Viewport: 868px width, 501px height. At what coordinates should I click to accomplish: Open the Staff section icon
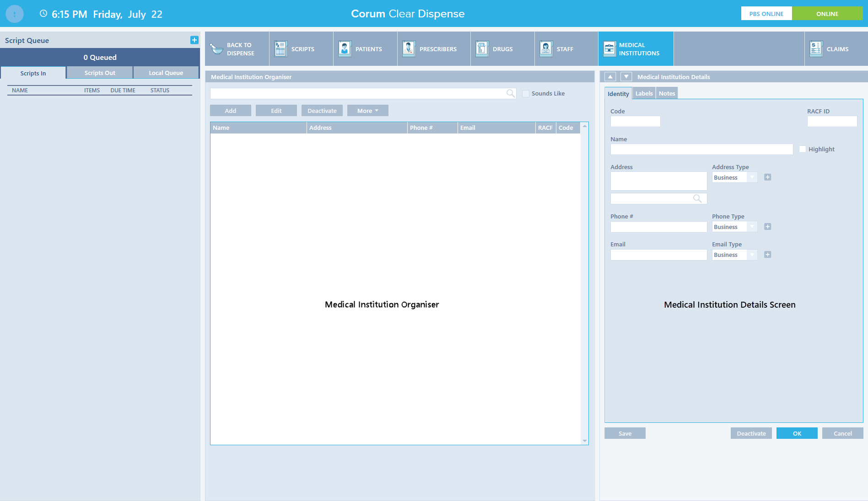(546, 49)
